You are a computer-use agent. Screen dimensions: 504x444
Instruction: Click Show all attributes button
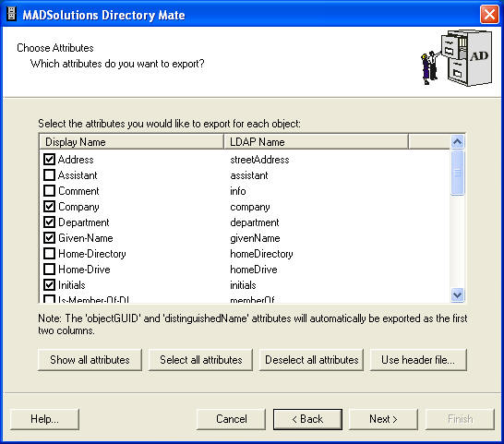click(90, 360)
